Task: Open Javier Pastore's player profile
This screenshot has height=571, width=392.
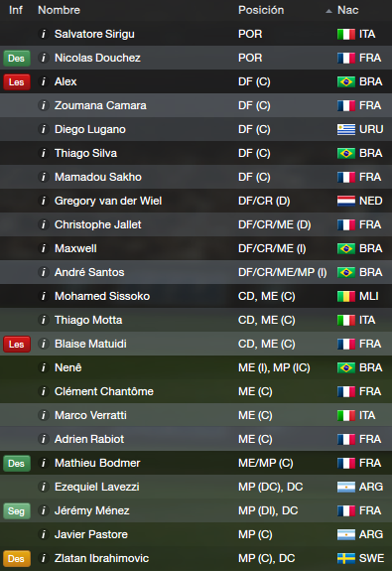Action: [91, 534]
